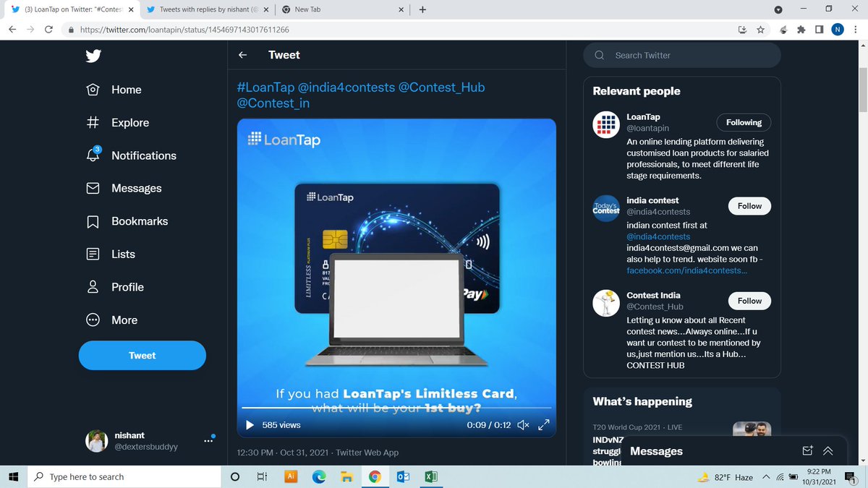Seek along the video progress bar
This screenshot has width=868, height=488.
pos(396,408)
